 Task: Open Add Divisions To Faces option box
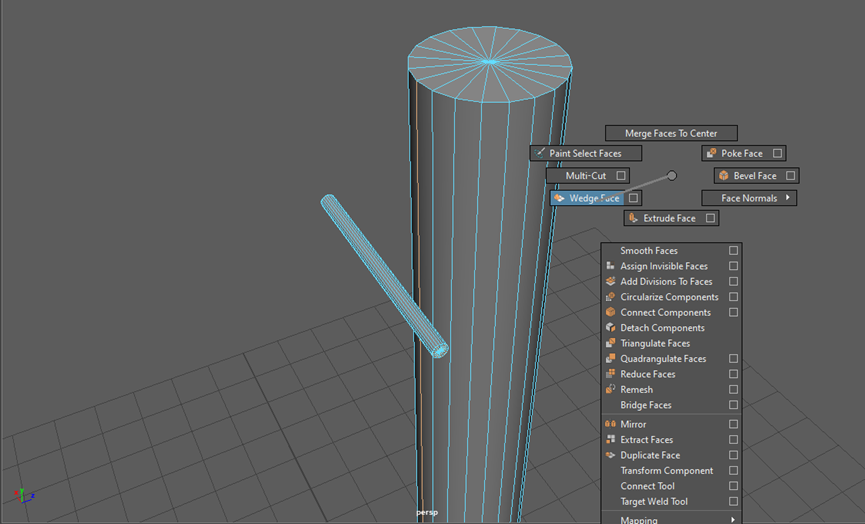733,281
